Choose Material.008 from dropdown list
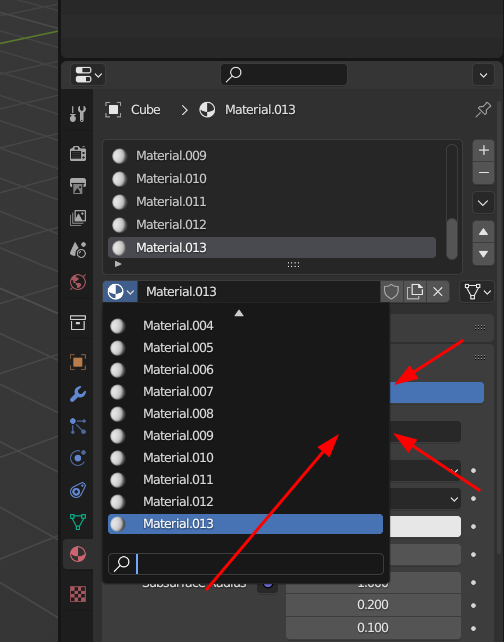This screenshot has width=504, height=642. coord(246,414)
